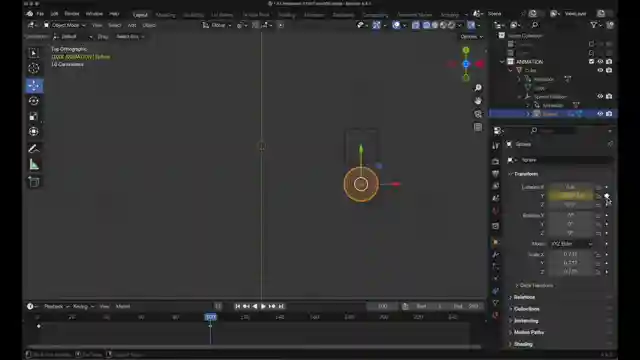Open the viewport Add menu
640x360 pixels.
(x=131, y=25)
